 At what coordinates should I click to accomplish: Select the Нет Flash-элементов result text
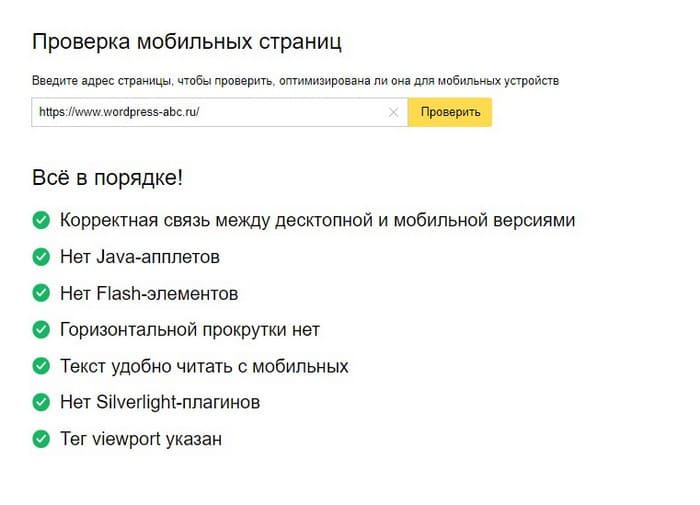(x=149, y=293)
